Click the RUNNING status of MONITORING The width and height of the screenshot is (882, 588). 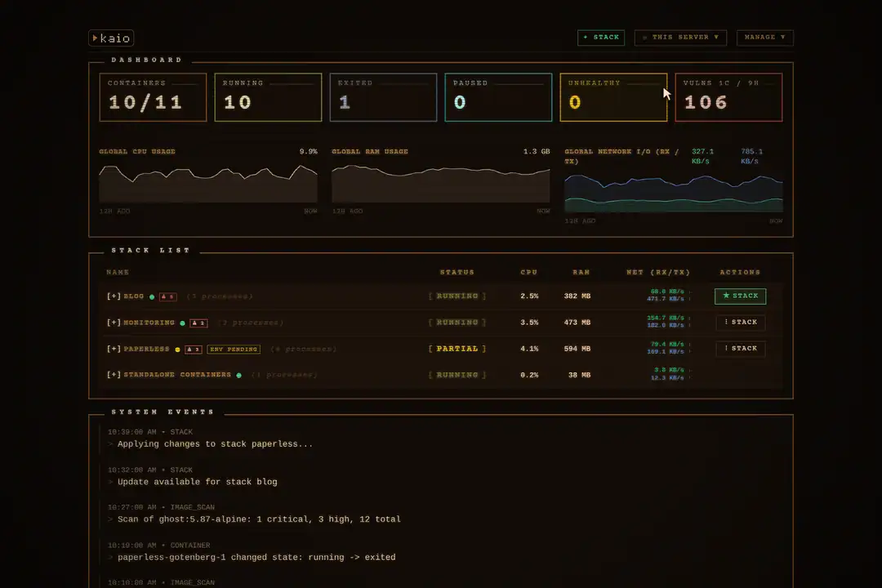point(457,323)
